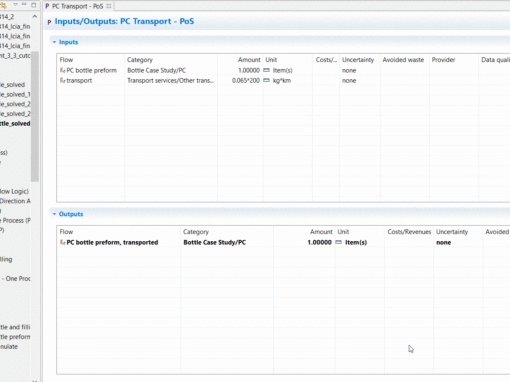The image size is (510, 382).
Task: Click the Item(s) unit in Outputs
Action: click(x=356, y=242)
